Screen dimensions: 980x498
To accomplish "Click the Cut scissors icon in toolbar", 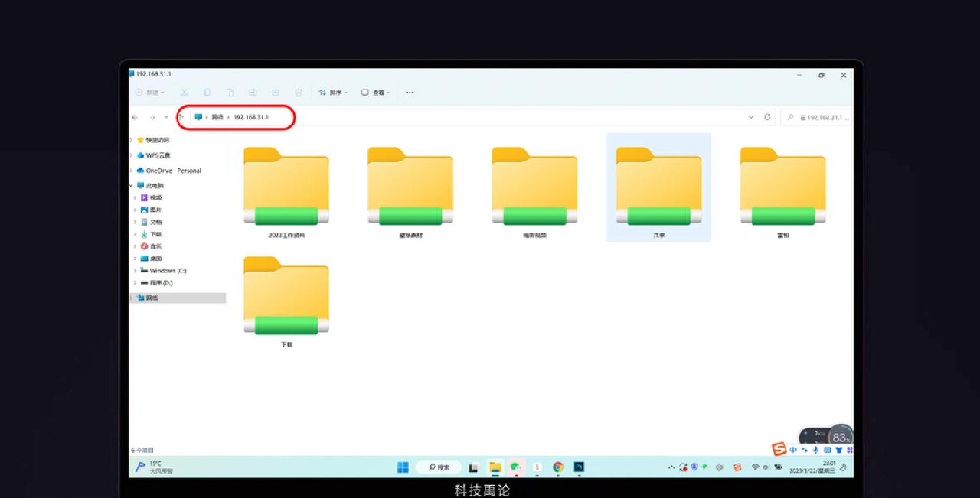I will (x=184, y=93).
